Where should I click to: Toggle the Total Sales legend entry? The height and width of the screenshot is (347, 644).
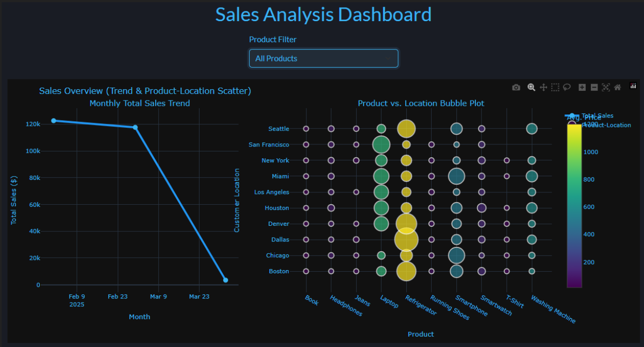(x=597, y=115)
